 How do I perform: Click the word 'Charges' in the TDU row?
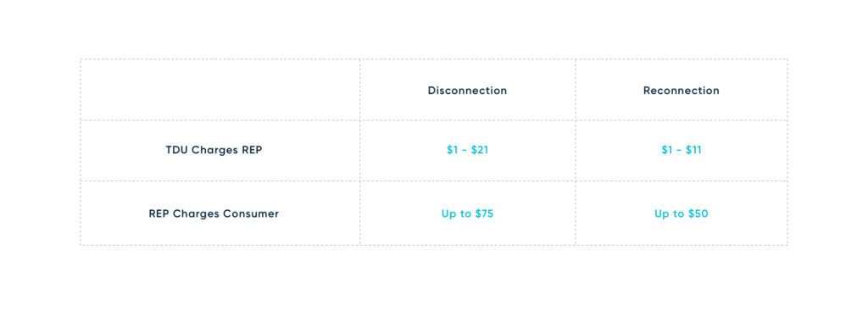[x=214, y=150]
